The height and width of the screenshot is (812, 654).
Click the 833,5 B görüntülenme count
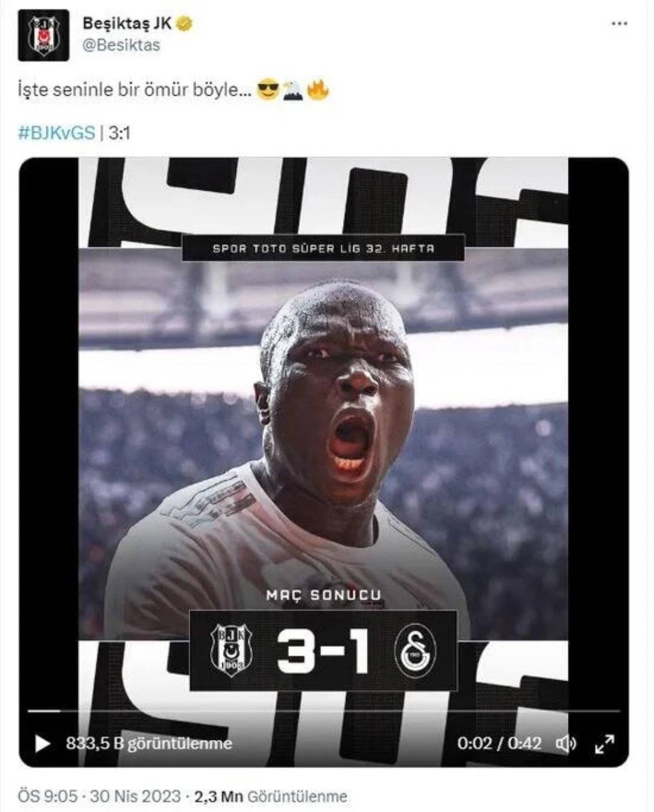click(x=149, y=743)
